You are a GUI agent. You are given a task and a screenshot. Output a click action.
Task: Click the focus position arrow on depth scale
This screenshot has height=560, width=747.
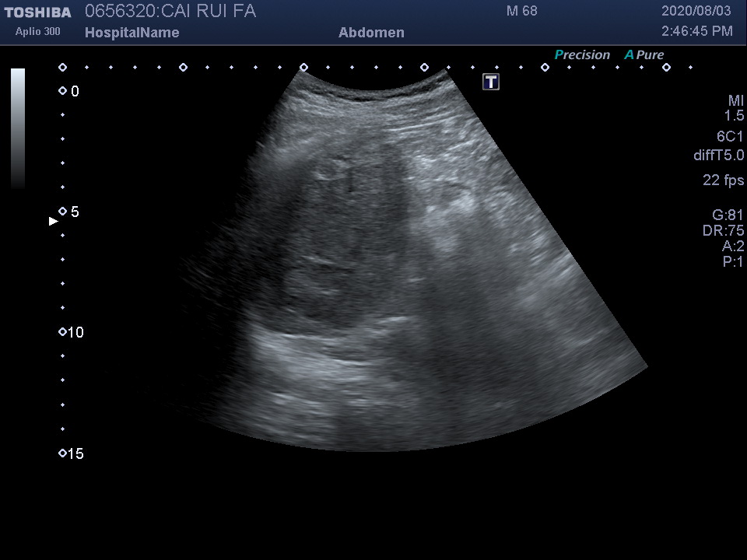(x=54, y=221)
